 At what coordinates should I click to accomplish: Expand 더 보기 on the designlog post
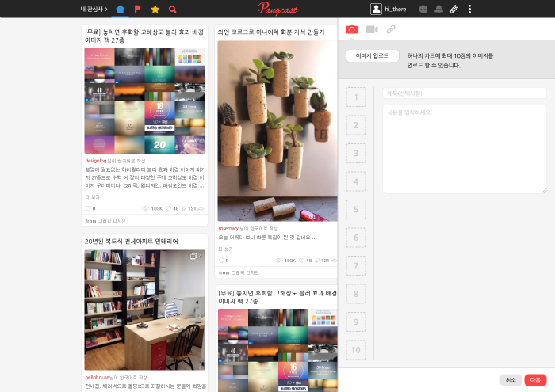click(93, 196)
